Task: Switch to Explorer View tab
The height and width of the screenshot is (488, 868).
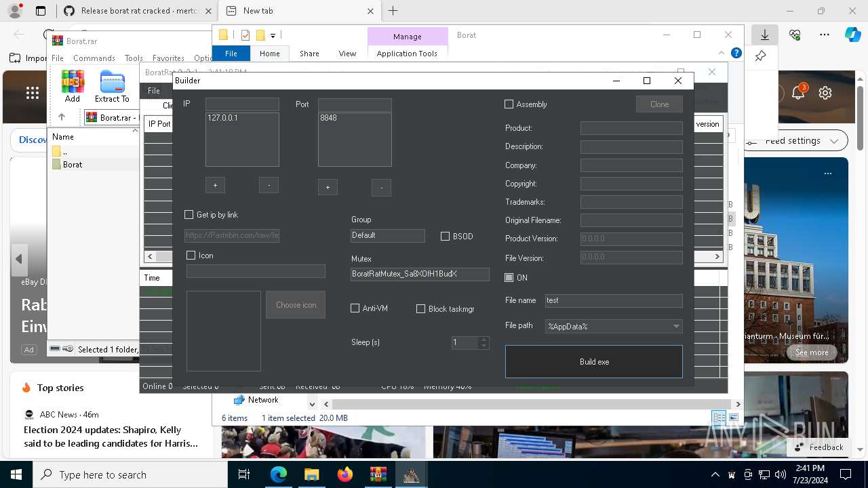Action: 347,54
